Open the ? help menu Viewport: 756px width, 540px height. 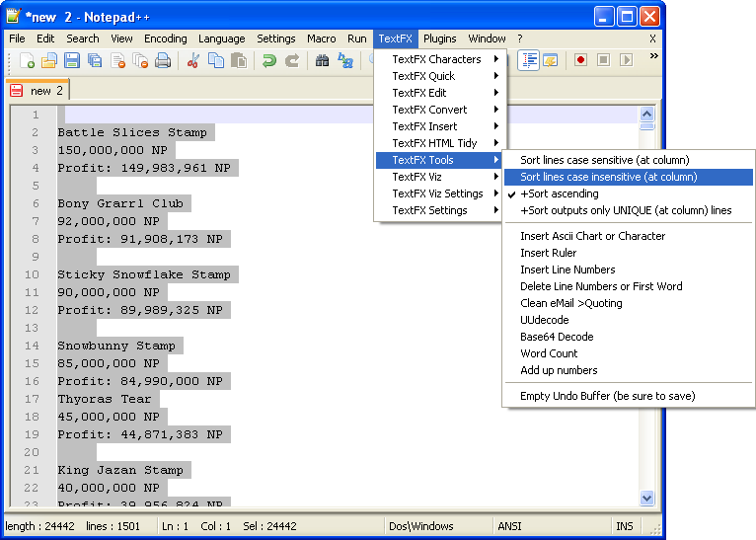coord(520,39)
